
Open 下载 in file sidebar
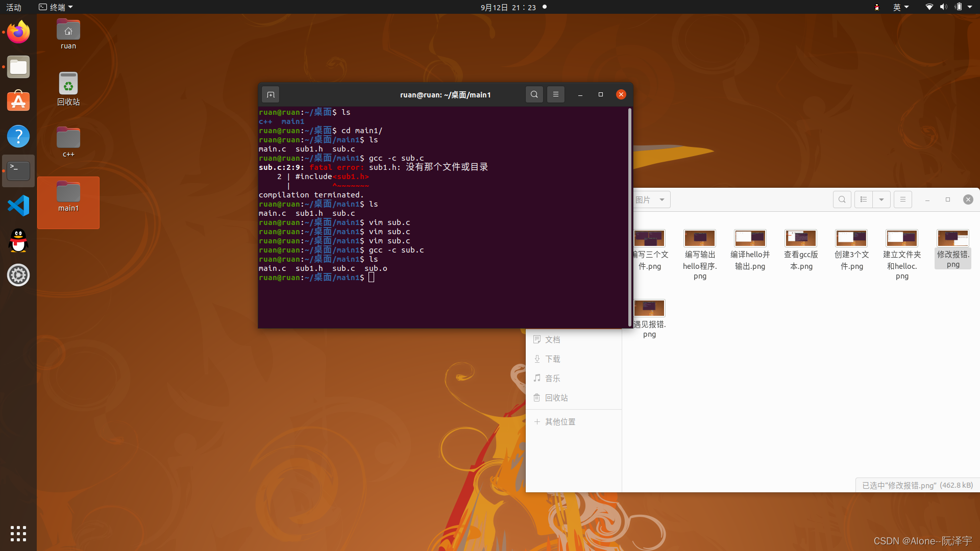pos(552,359)
